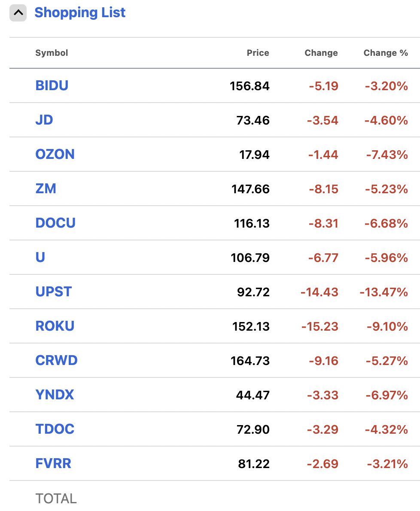Click UPST's 92.72 price cell

[253, 292]
